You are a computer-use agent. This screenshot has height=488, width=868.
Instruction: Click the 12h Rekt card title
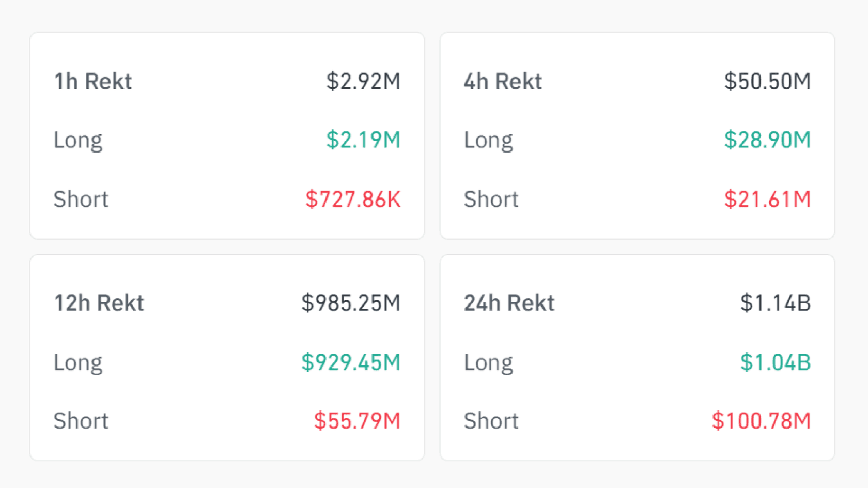[x=99, y=302]
